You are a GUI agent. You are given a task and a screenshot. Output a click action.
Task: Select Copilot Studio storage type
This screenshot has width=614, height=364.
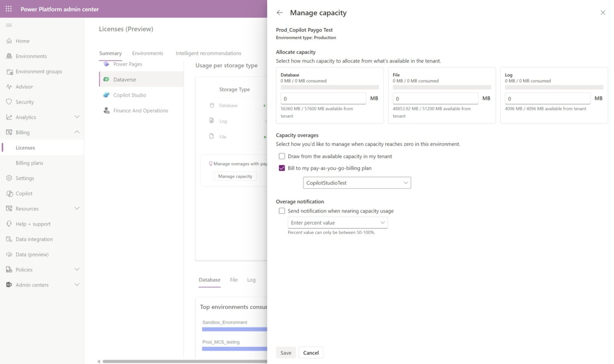click(129, 95)
